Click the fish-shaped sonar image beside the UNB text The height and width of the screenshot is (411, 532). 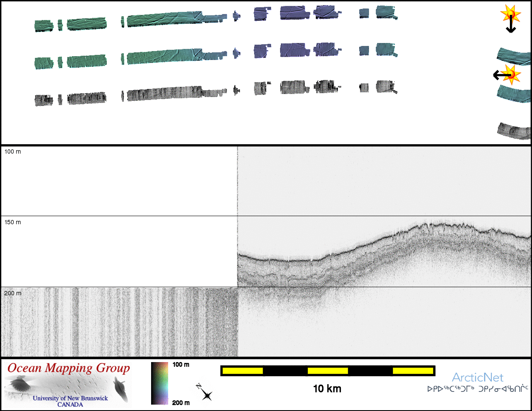(121, 389)
